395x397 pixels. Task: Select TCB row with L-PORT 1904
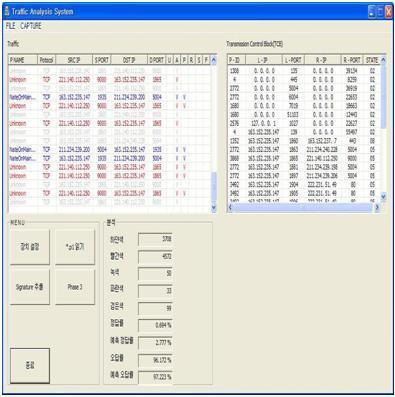coord(304,184)
